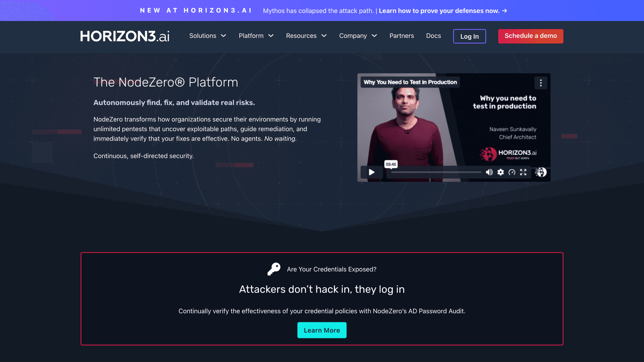This screenshot has height=362, width=644.
Task: Click Autonomously find, fix, and validate real risks
Action: pyautogui.click(x=174, y=103)
